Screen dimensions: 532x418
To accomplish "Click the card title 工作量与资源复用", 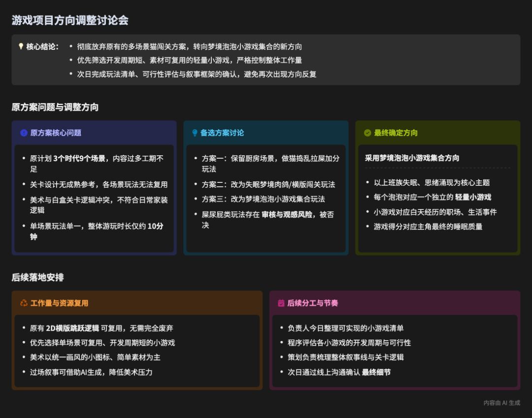I will click(60, 303).
